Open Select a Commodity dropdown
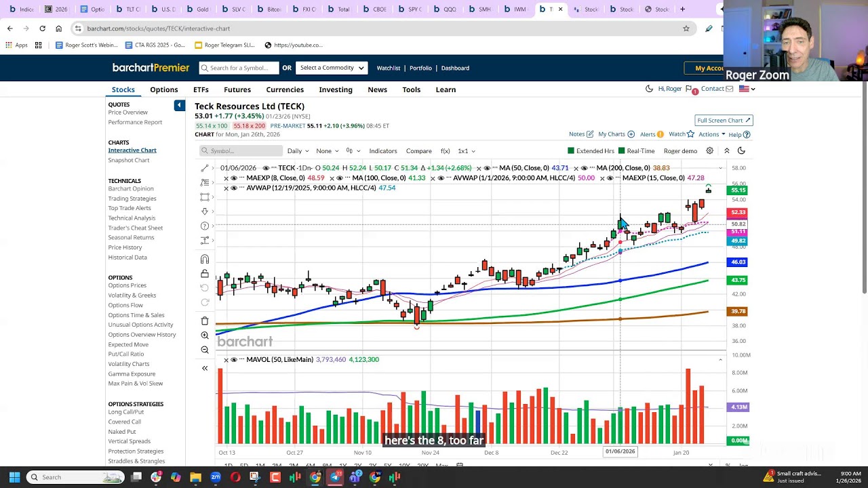This screenshot has width=868, height=488. coord(332,68)
